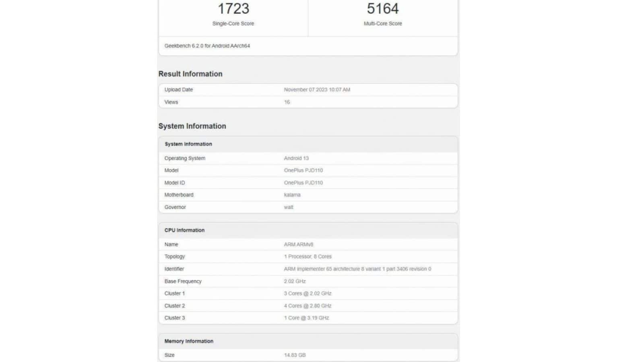The width and height of the screenshot is (644, 362).
Task: Click the Single-Core Score label
Action: click(x=233, y=23)
